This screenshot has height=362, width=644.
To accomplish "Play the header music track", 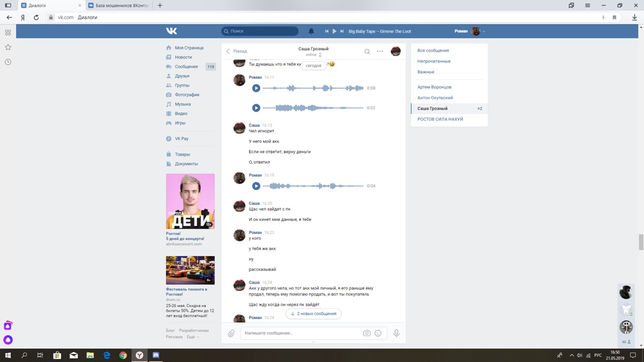I will click(x=334, y=31).
